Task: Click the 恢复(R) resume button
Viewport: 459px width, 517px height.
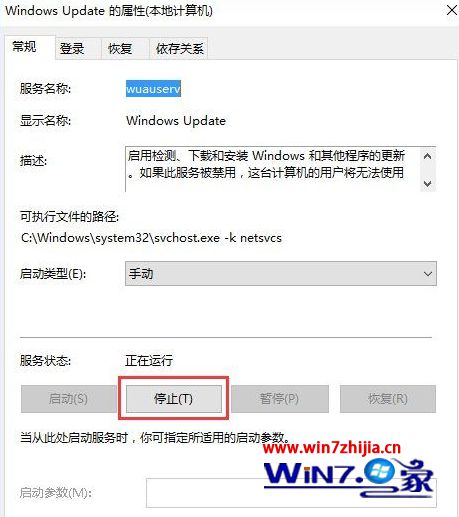Action: (388, 399)
